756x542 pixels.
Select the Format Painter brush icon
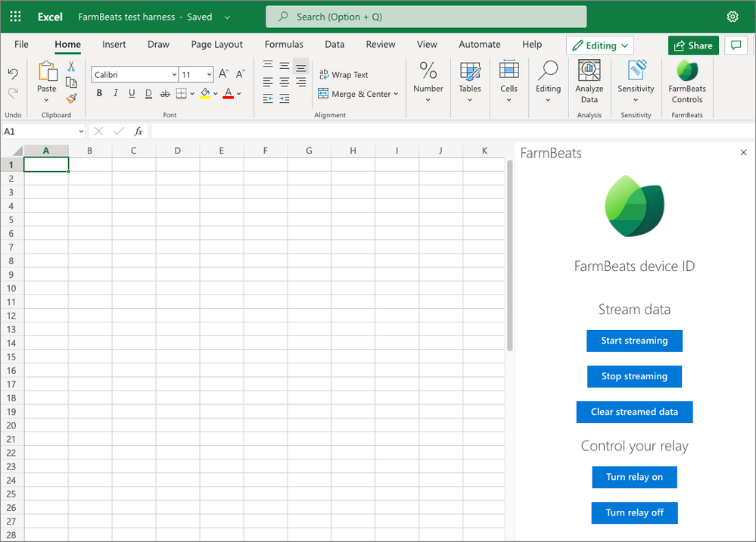(71, 99)
